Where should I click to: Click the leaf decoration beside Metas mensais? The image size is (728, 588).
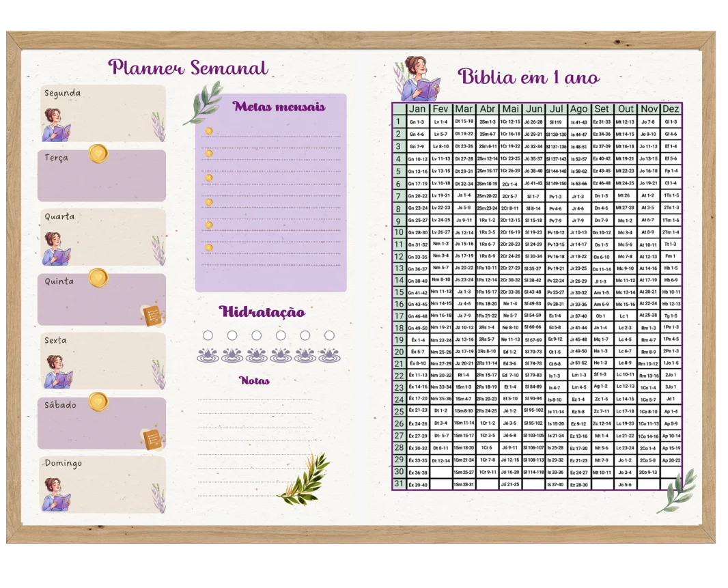coord(204,102)
